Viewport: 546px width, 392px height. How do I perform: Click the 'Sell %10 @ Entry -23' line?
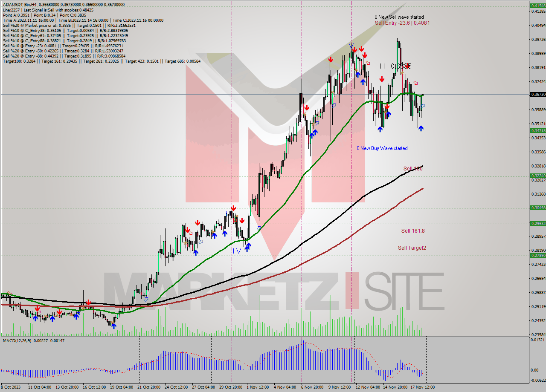(x=64, y=46)
